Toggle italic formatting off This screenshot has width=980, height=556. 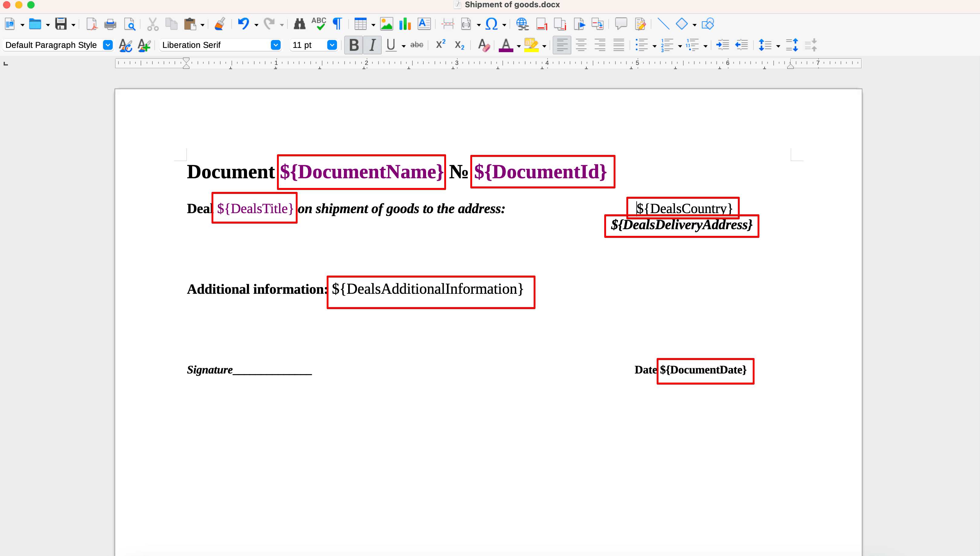[372, 45]
